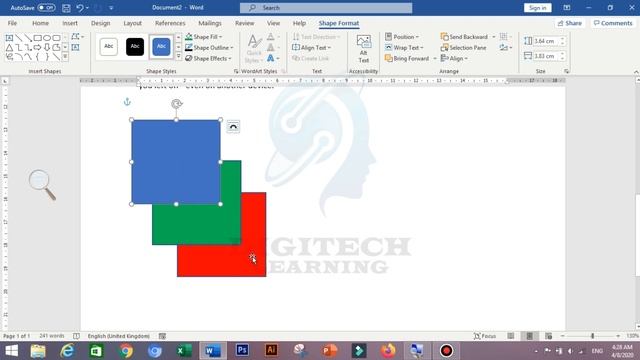This screenshot has height=360, width=640.
Task: Open the Wrap Text dropdown
Action: [x=404, y=48]
